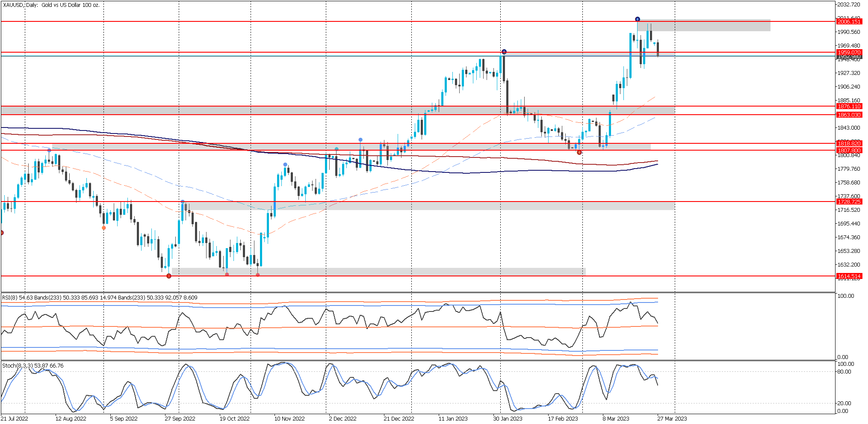This screenshot has height=424, width=868.
Task: Click the red swing-low marker on the 1614 line at 27 Sep
Action: pyautogui.click(x=169, y=276)
